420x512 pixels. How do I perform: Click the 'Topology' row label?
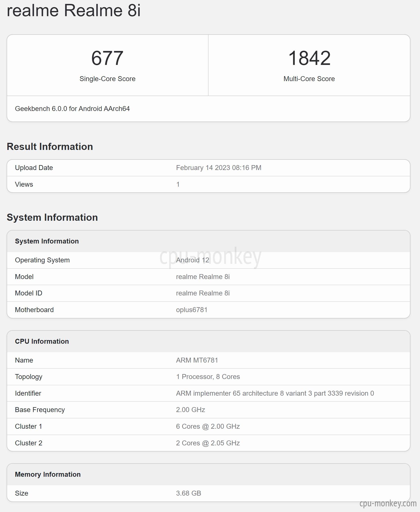29,377
